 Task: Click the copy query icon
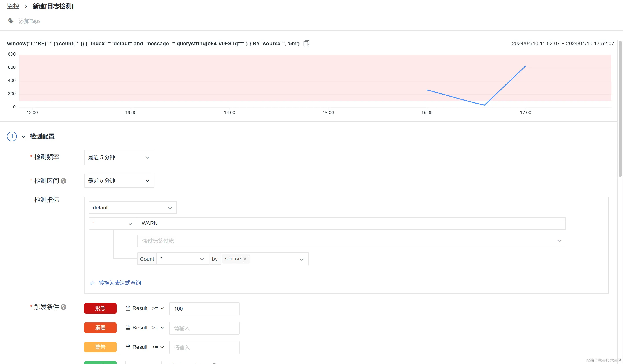[306, 44]
